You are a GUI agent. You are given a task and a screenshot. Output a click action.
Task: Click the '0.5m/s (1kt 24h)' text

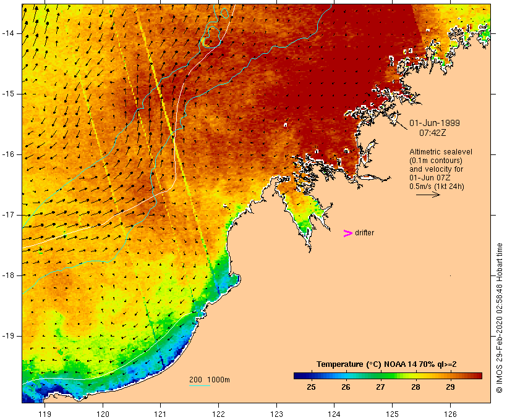[x=437, y=187]
